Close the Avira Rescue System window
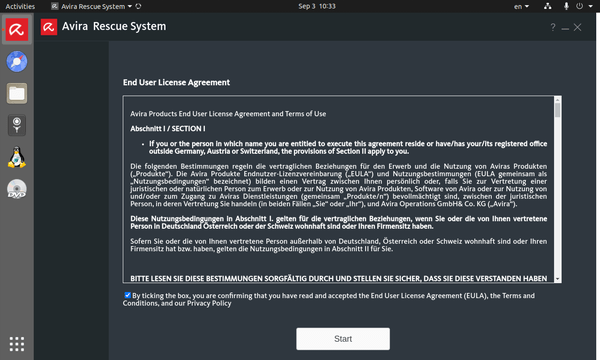600x360 pixels. click(x=577, y=27)
